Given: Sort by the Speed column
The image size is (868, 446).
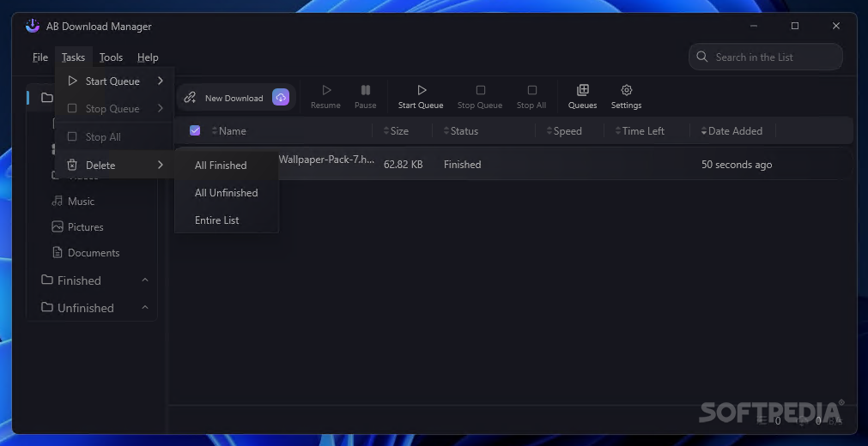Looking at the screenshot, I should (x=564, y=131).
